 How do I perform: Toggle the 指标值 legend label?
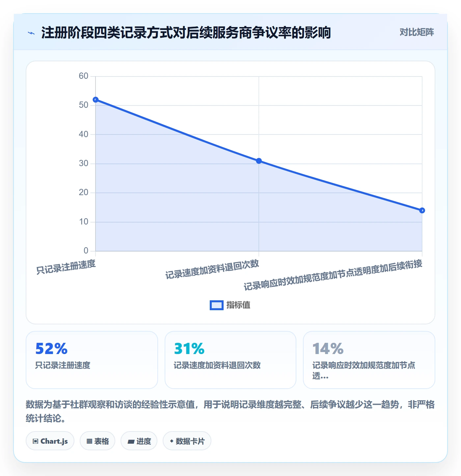[x=238, y=305]
